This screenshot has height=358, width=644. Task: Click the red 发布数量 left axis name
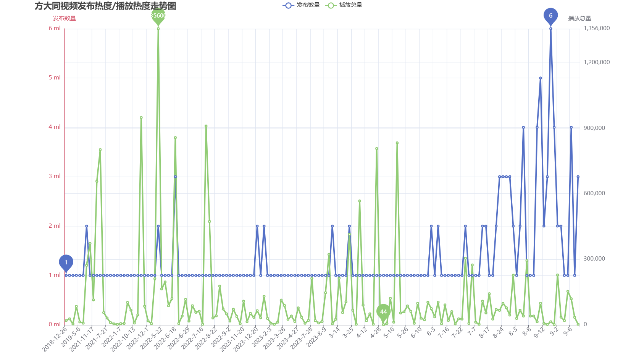64,18
